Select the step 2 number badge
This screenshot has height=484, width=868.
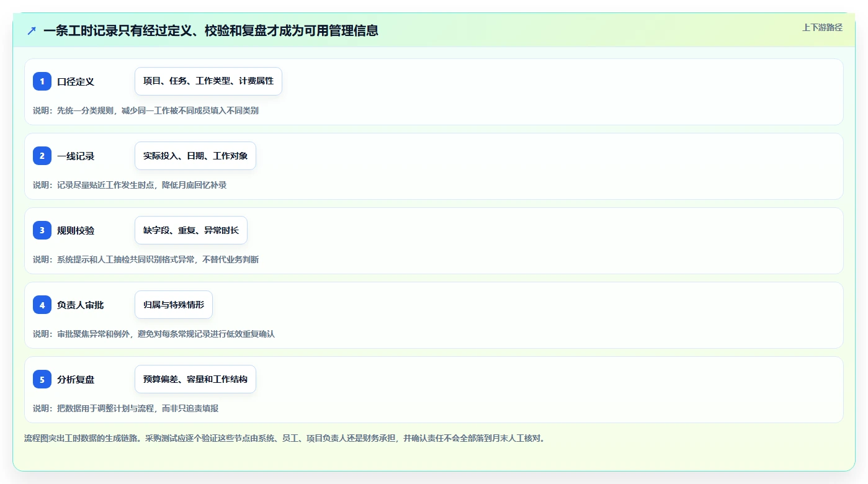tap(42, 156)
